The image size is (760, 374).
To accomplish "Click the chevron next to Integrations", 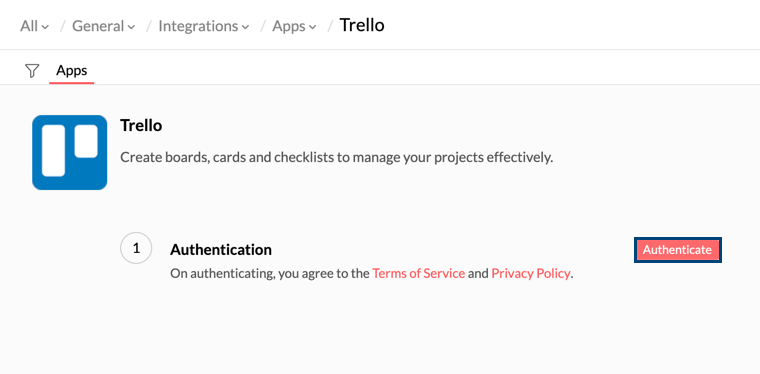I will point(245,27).
